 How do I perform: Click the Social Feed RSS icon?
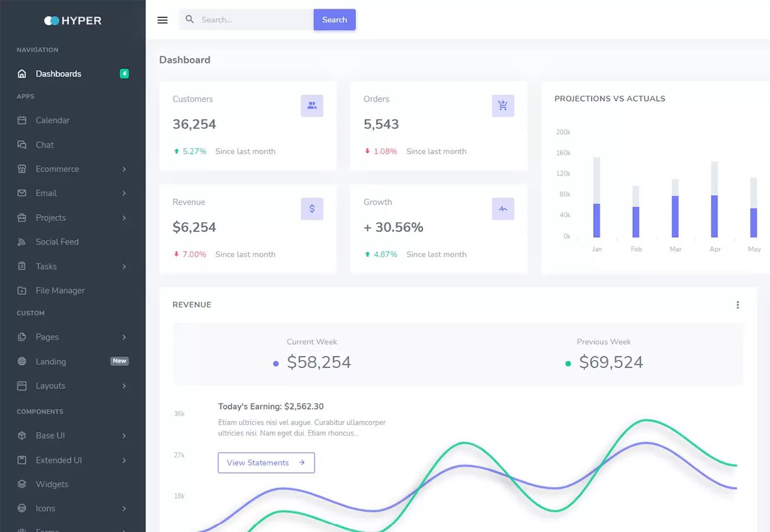point(22,242)
